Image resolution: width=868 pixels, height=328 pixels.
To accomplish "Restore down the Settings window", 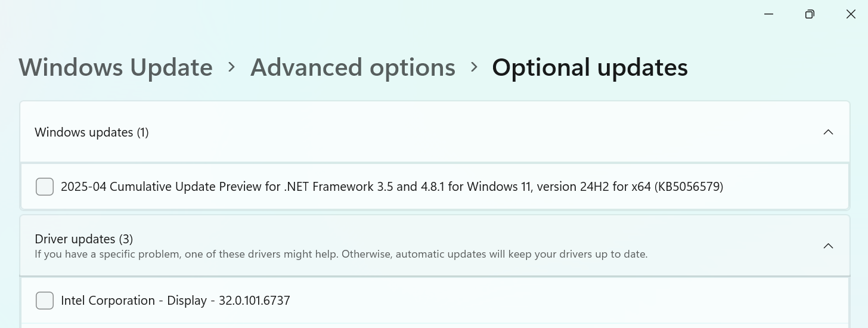I will [x=810, y=14].
